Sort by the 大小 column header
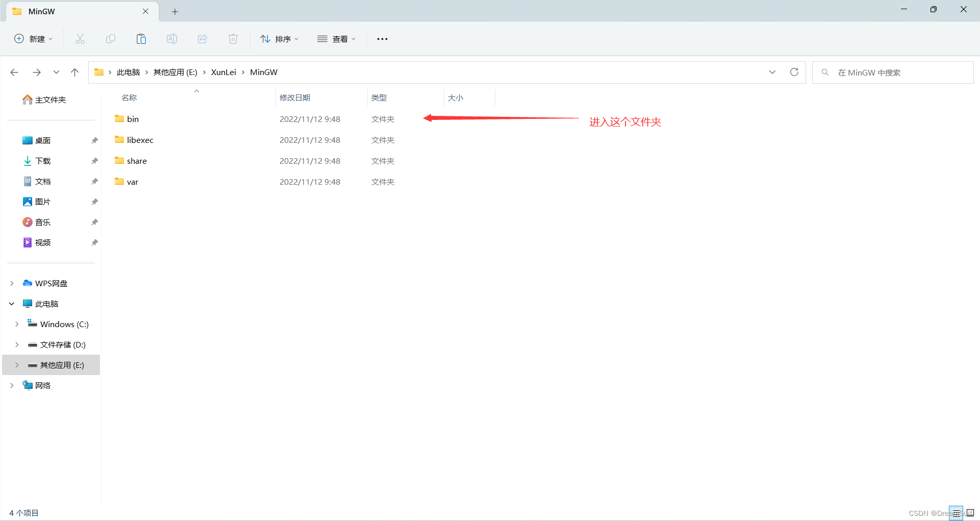The height and width of the screenshot is (521, 980). (456, 97)
